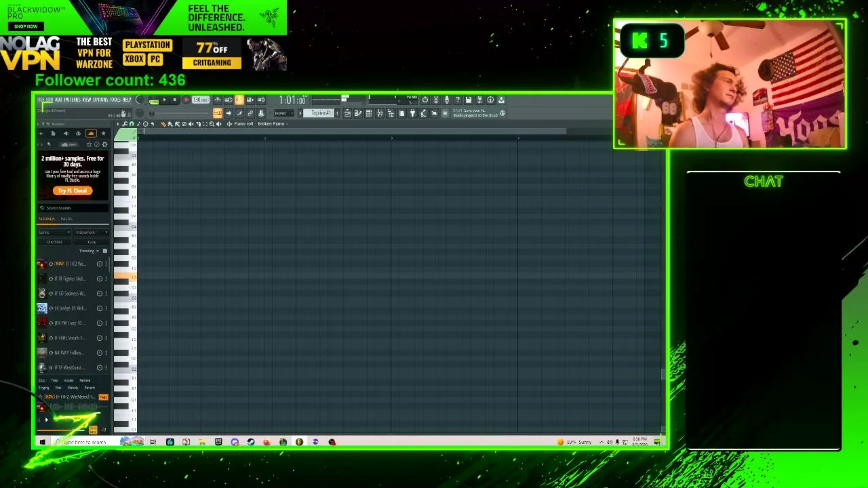Open the Piano roll view icon
Screen dimensions: 868x488
coord(358,113)
